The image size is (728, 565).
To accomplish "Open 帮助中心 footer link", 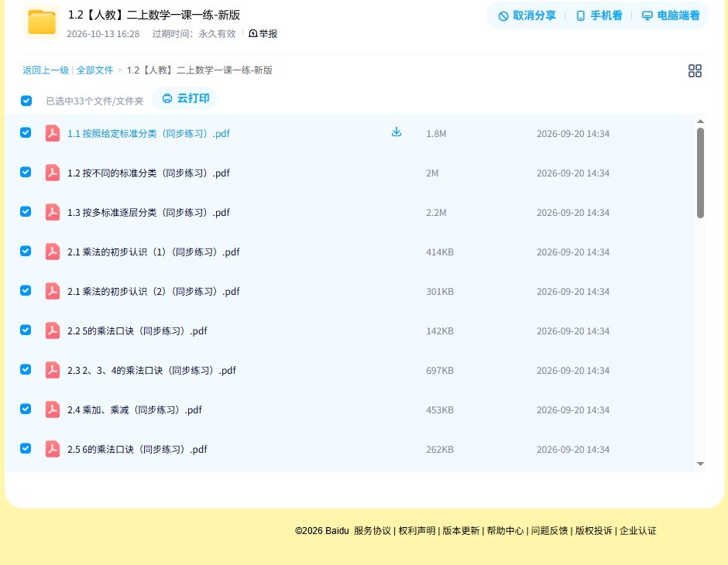I will [x=505, y=531].
